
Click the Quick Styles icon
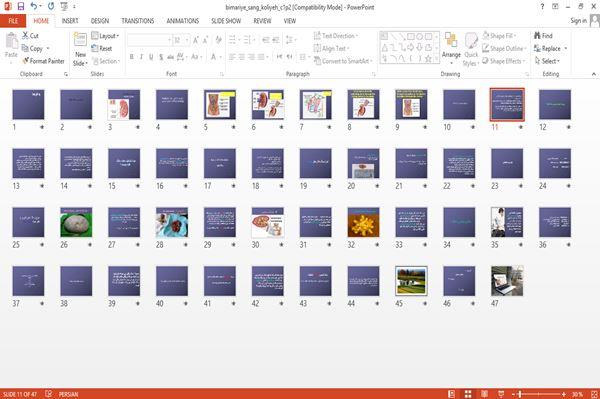(x=471, y=41)
